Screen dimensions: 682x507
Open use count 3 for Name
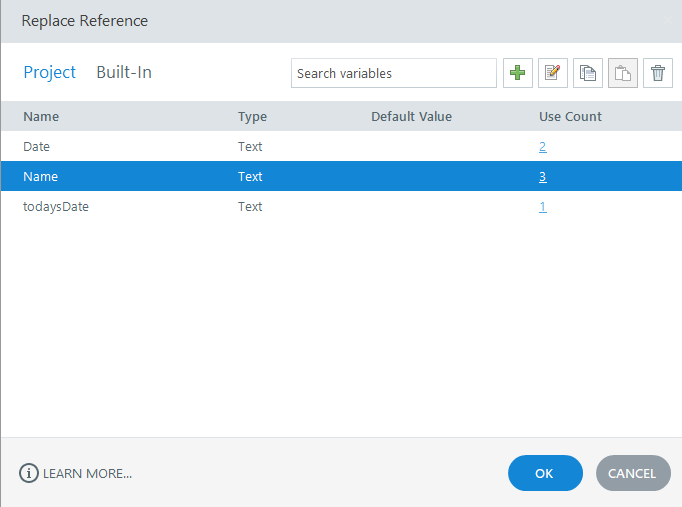542,177
